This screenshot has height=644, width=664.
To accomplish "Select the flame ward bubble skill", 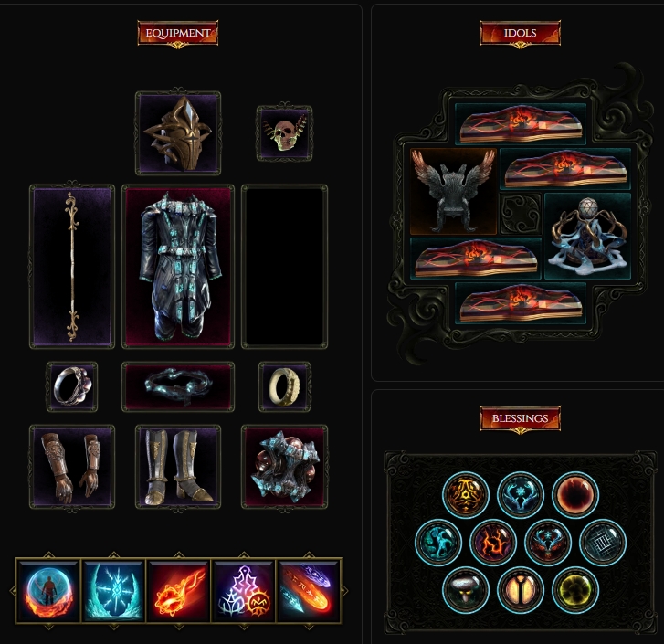I will [48, 591].
